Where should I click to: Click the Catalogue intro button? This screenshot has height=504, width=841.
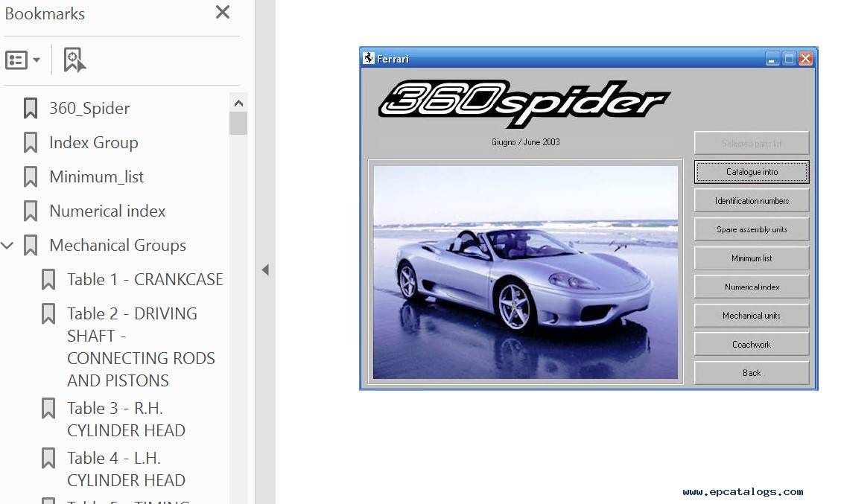(x=751, y=172)
